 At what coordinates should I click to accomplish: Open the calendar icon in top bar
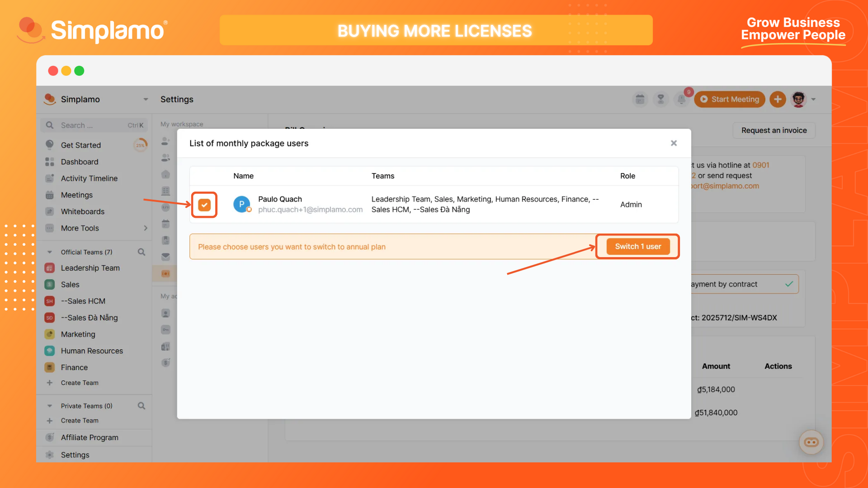(x=640, y=99)
